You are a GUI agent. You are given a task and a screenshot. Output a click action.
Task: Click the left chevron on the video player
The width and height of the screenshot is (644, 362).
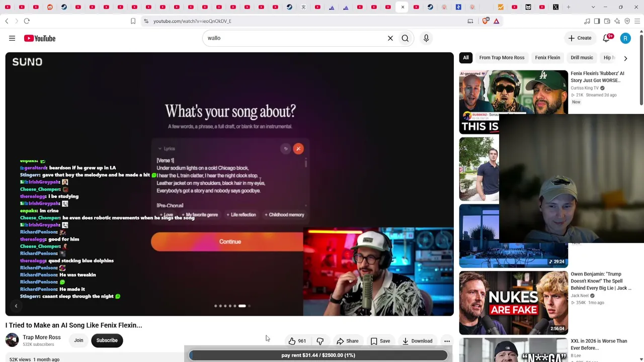click(x=16, y=306)
